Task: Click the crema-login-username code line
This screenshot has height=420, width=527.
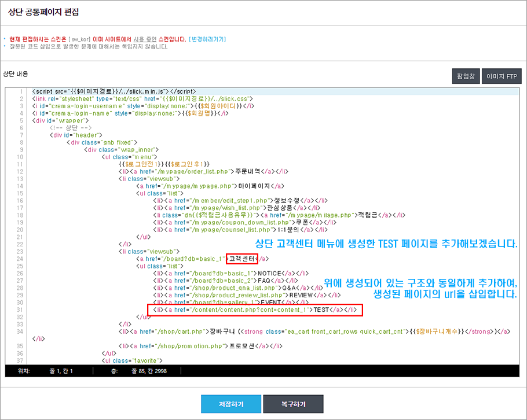Action: coord(143,106)
